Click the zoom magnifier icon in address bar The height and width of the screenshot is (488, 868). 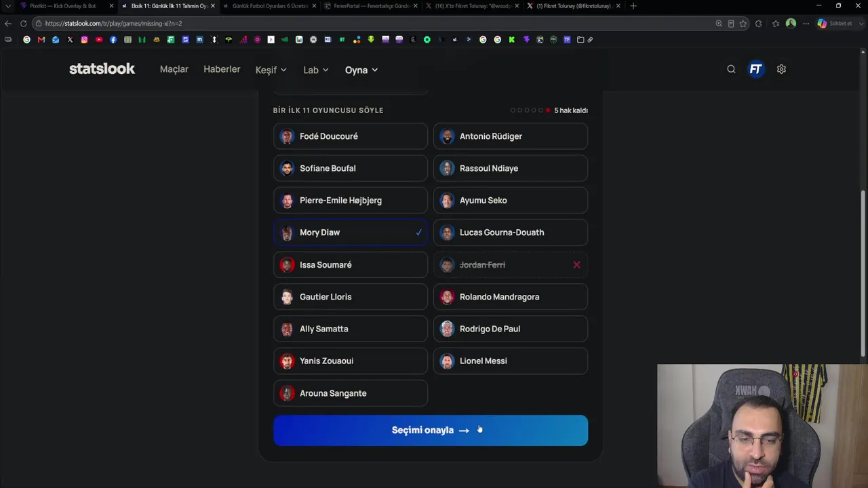click(x=719, y=23)
